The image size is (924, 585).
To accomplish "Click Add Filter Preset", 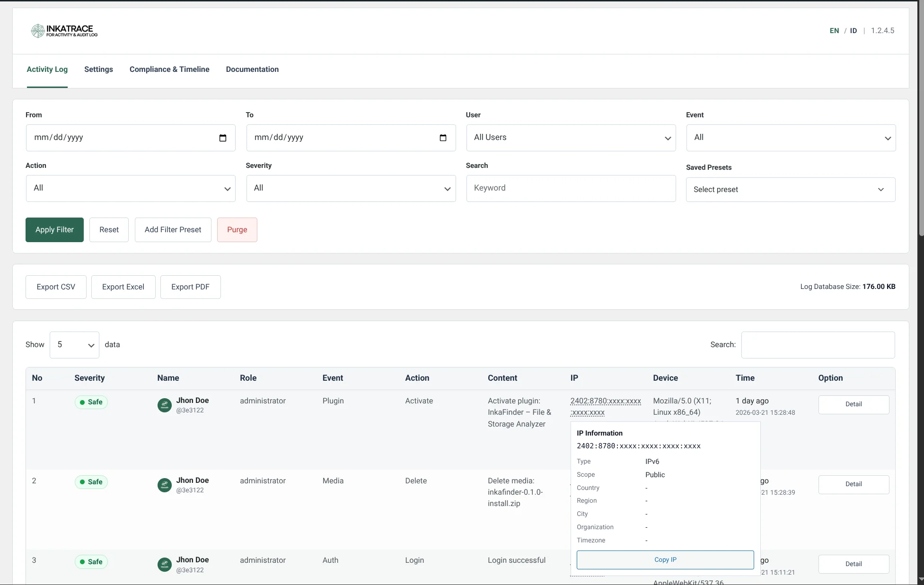I will (x=173, y=230).
